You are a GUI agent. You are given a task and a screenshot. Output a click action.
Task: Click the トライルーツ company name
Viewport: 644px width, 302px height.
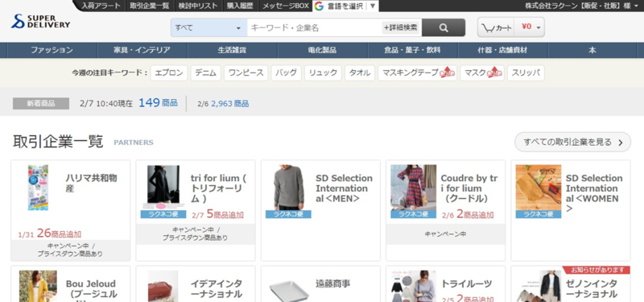click(466, 283)
